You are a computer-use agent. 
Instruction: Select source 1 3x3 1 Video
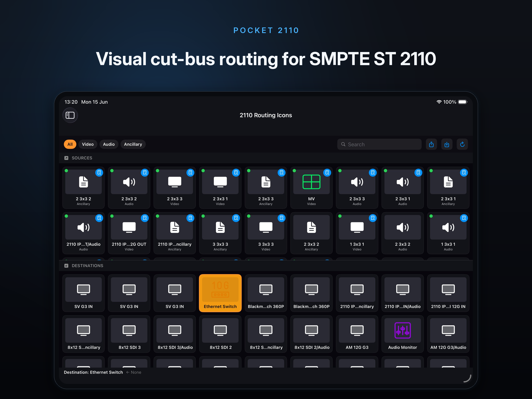pos(357,233)
